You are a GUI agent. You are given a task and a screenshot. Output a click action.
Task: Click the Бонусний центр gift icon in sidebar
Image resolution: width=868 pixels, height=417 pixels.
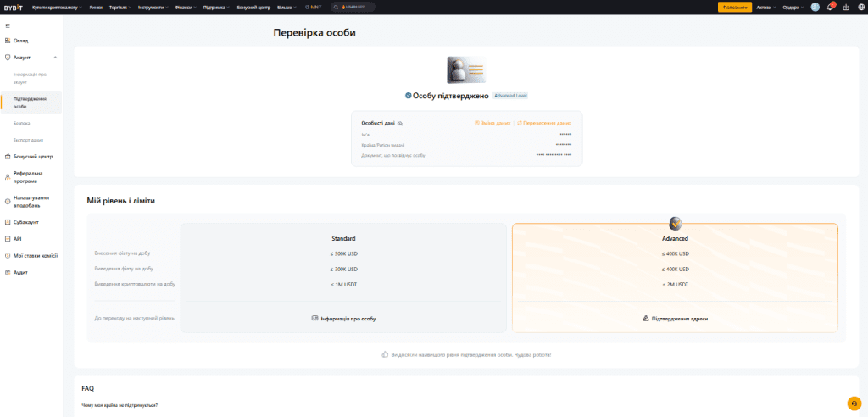(7, 157)
